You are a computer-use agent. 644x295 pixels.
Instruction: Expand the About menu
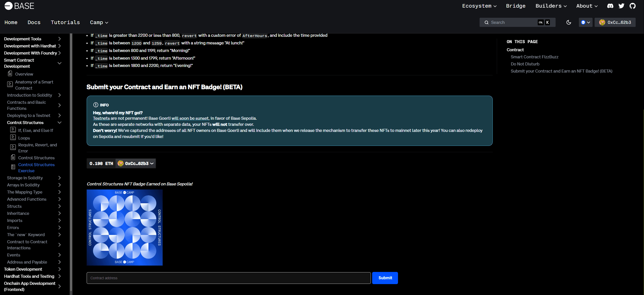(x=587, y=6)
